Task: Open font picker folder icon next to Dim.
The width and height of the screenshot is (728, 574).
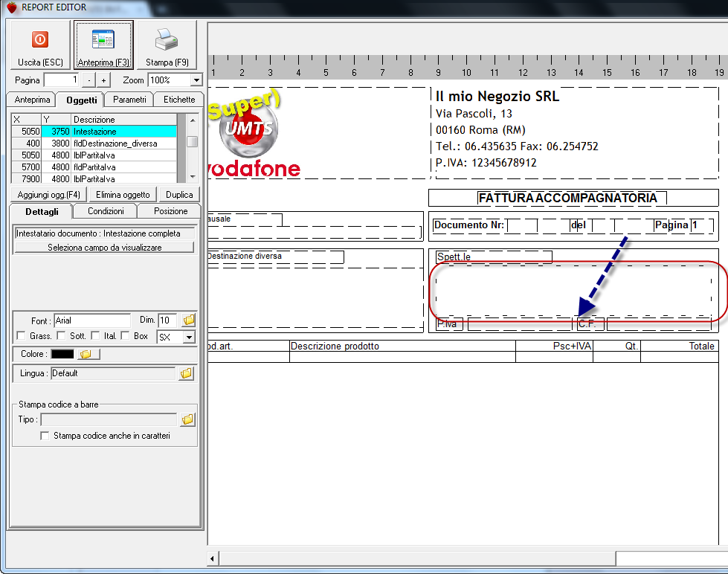Action: 188,320
